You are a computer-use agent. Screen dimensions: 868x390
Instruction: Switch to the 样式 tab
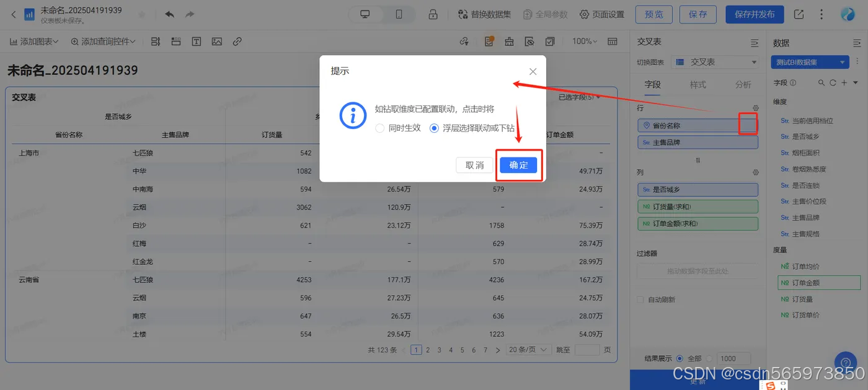[697, 84]
